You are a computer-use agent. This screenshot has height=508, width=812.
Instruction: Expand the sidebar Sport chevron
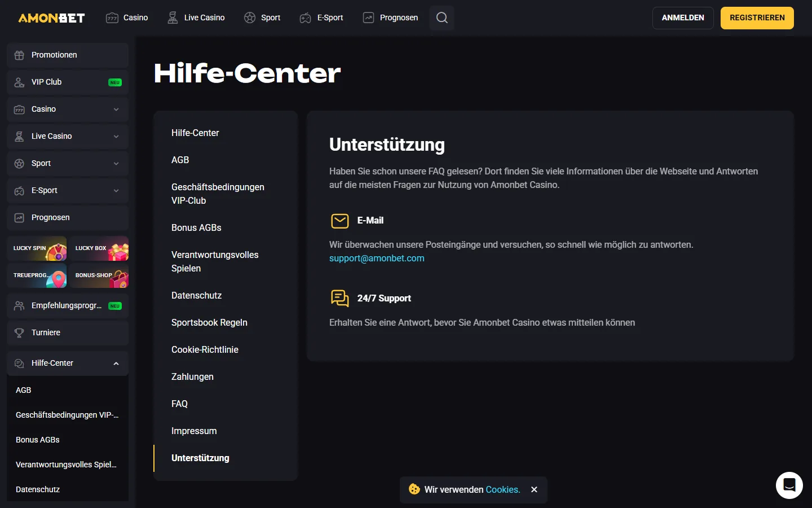(x=116, y=164)
